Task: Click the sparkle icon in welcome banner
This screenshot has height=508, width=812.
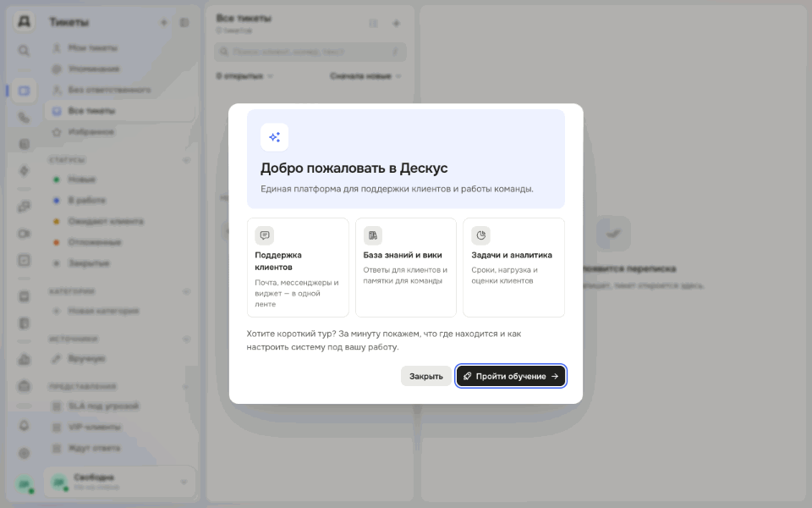Action: tap(274, 137)
